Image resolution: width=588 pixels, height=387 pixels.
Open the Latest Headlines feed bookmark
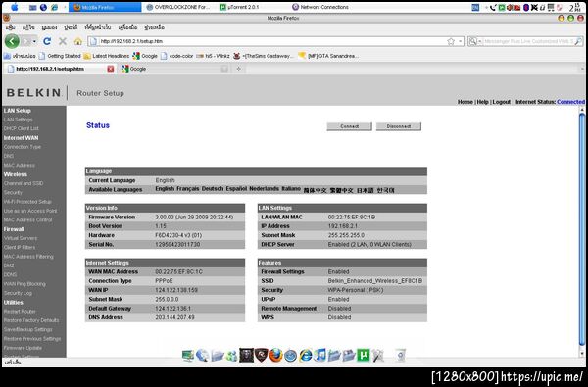[x=107, y=56]
